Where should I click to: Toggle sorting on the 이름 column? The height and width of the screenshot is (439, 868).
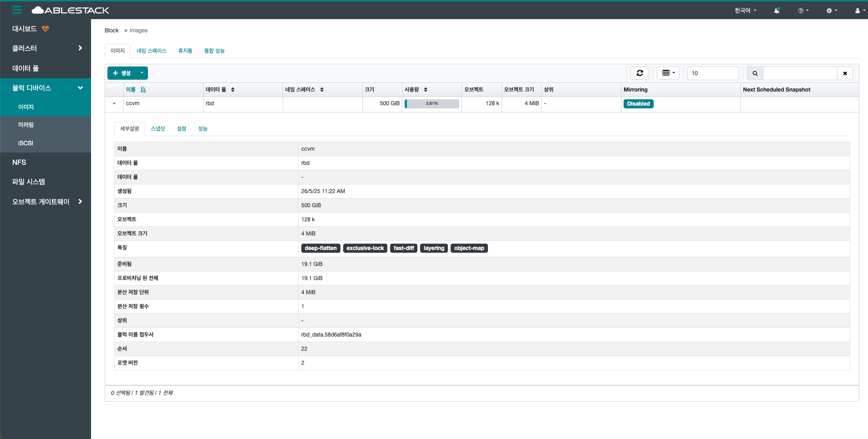pos(143,89)
